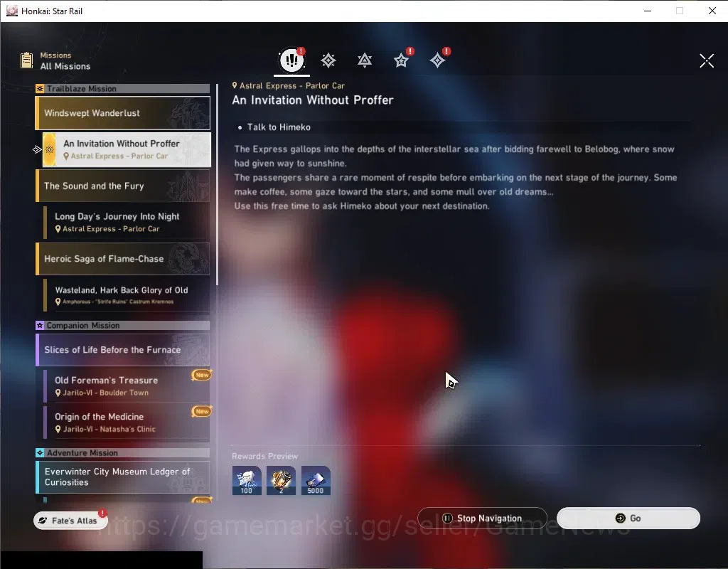View the reward item with quantity 2
This screenshot has width=728, height=569.
[x=281, y=480]
